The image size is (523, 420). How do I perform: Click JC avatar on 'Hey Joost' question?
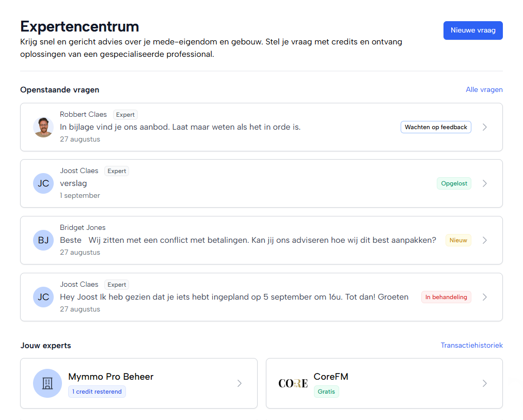[43, 297]
